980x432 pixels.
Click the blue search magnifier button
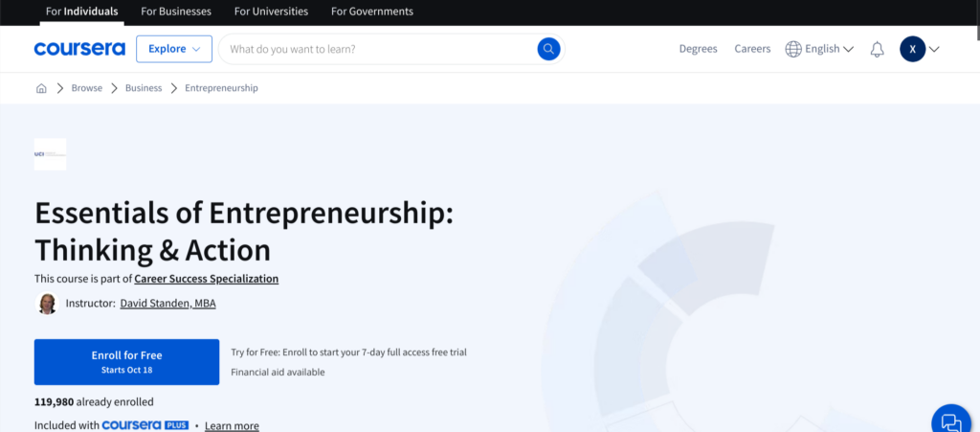coord(548,49)
